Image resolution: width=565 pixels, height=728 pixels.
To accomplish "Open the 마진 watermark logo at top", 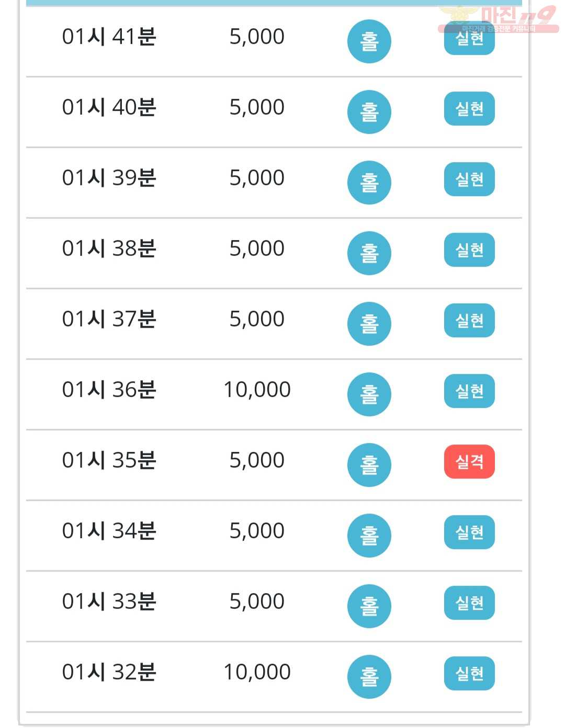I will [x=498, y=19].
